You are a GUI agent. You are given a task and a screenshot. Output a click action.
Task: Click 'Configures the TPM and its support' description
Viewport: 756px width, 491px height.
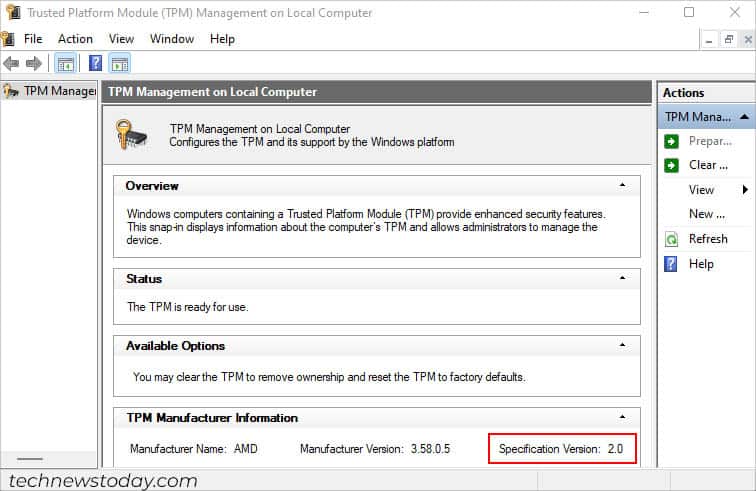tap(311, 142)
